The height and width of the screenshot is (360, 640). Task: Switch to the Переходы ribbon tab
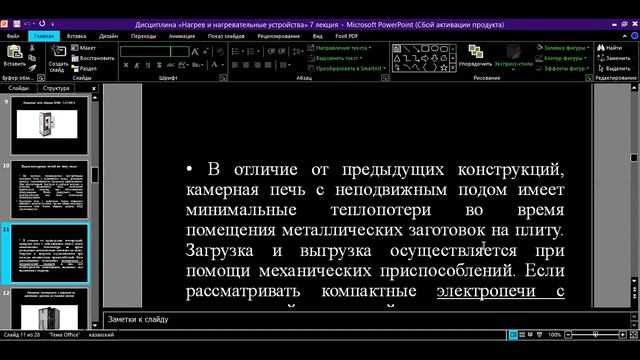[143, 36]
